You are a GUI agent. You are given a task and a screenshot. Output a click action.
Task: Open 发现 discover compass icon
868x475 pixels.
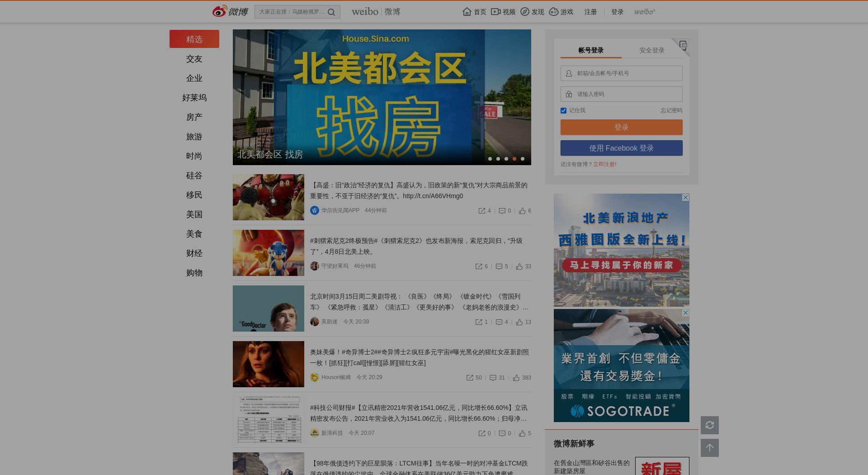click(x=525, y=12)
